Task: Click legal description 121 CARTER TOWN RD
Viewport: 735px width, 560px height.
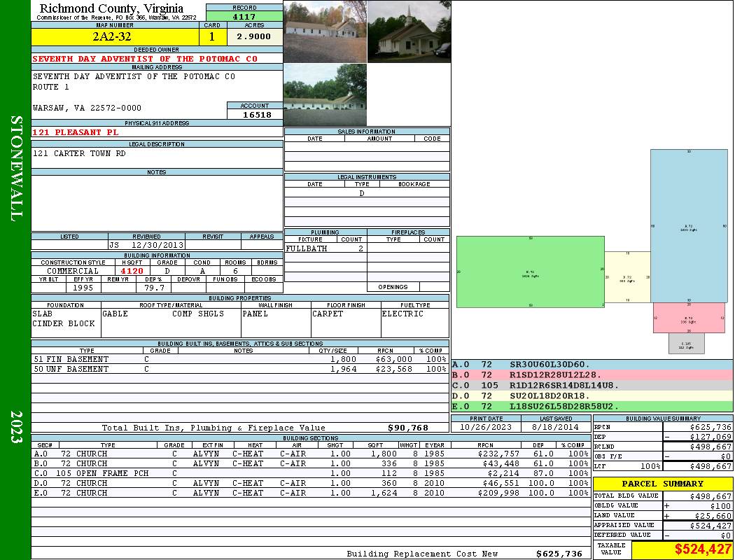Action: 78,153
